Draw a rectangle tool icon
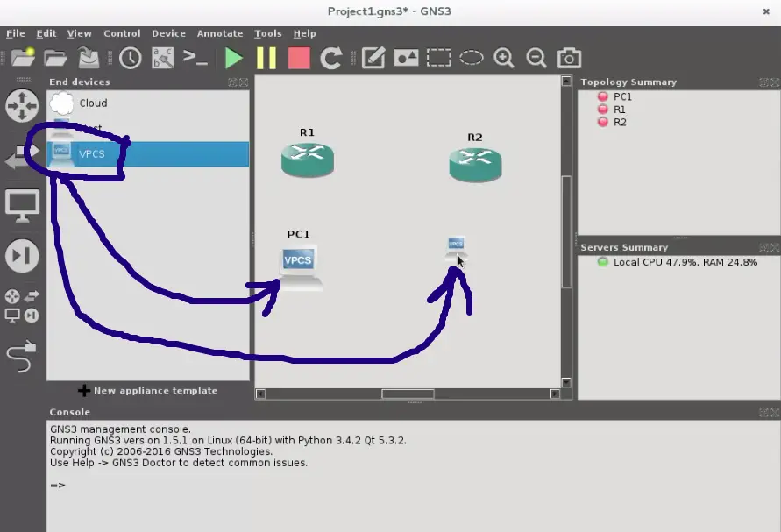This screenshot has width=781, height=532. pyautogui.click(x=439, y=58)
